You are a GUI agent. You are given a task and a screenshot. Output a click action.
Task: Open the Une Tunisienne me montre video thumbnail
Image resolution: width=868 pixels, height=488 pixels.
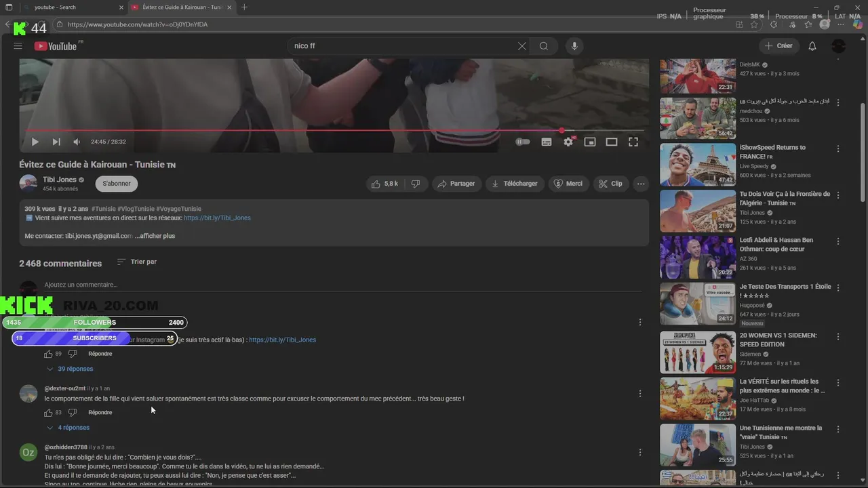(698, 445)
